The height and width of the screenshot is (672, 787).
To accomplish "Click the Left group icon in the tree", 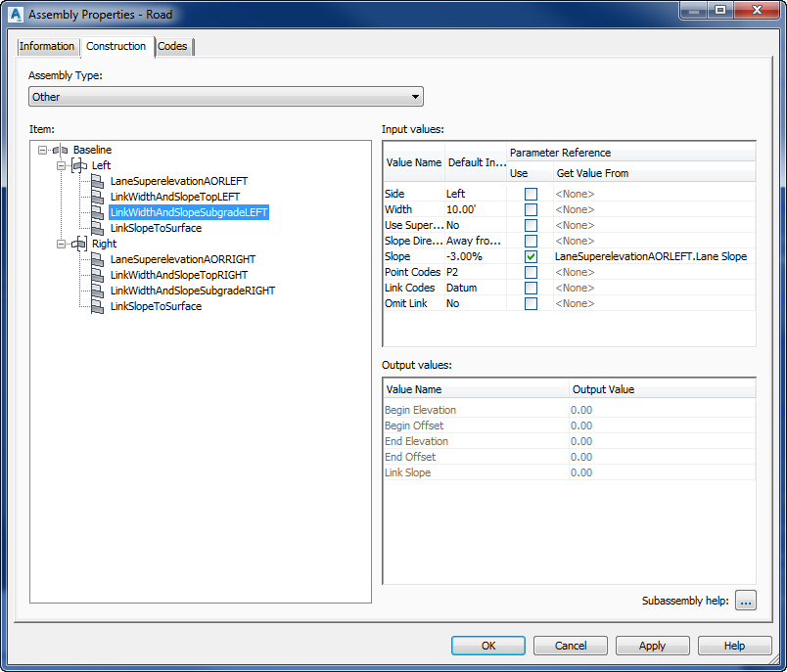I will pos(80,165).
